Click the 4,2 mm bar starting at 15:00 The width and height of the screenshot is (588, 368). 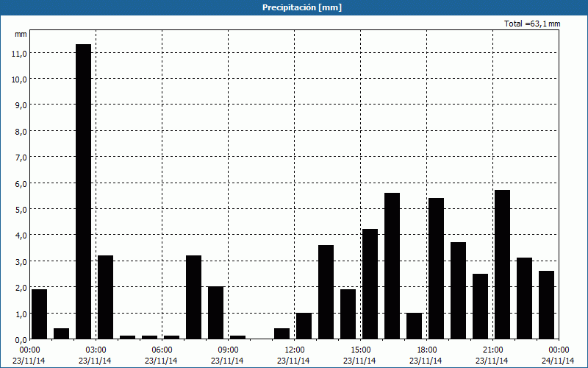(370, 284)
